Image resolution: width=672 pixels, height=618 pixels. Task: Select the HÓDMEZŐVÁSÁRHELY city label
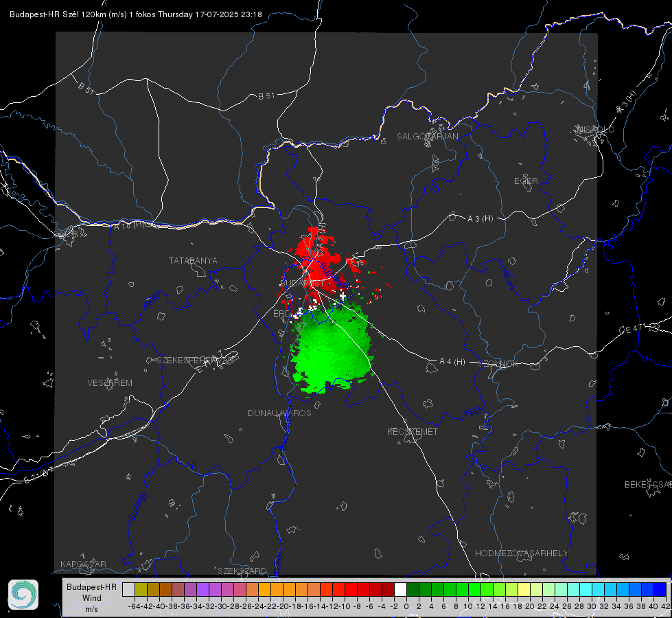click(521, 553)
